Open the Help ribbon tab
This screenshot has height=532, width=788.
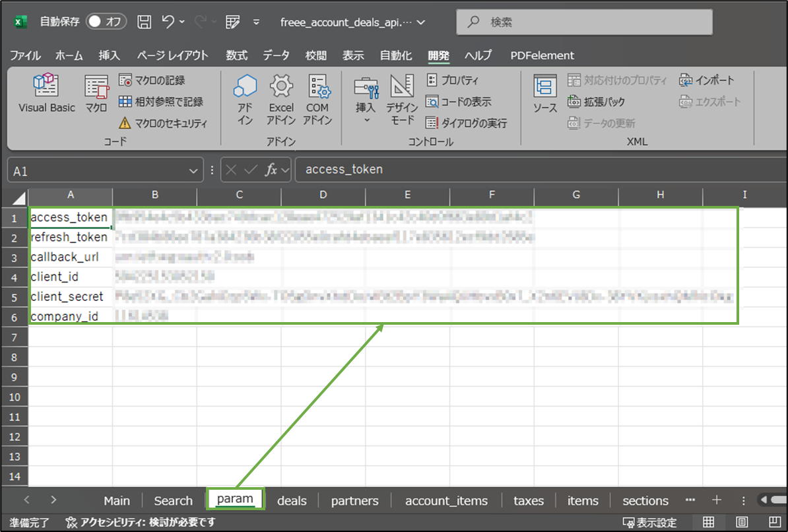(x=478, y=55)
